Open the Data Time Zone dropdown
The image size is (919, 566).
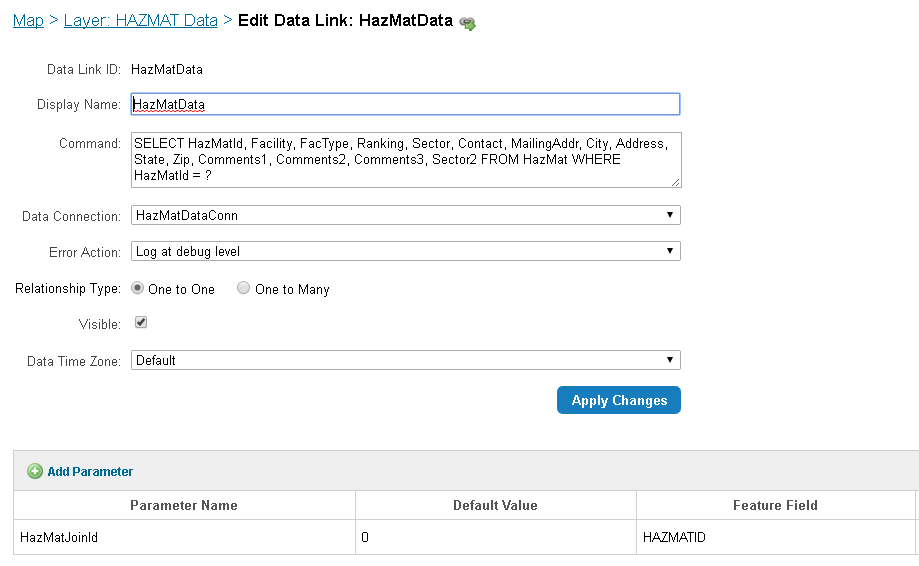406,360
